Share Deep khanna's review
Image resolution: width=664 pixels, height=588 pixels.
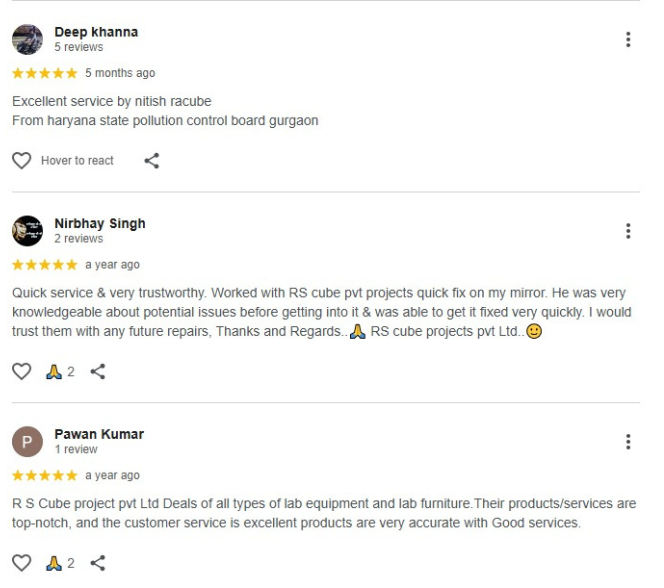(x=152, y=160)
